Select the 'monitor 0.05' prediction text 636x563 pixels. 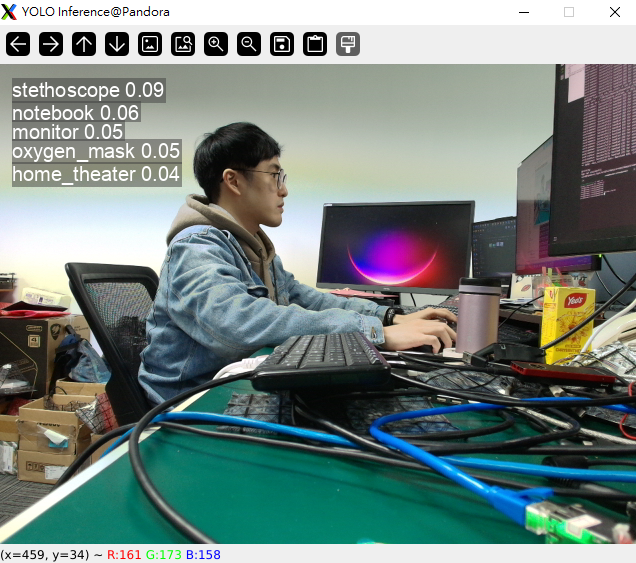(x=67, y=132)
